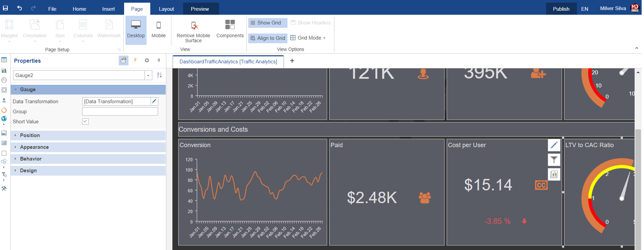Switch to the Page ribbon tab
644x250 pixels.
tap(137, 9)
